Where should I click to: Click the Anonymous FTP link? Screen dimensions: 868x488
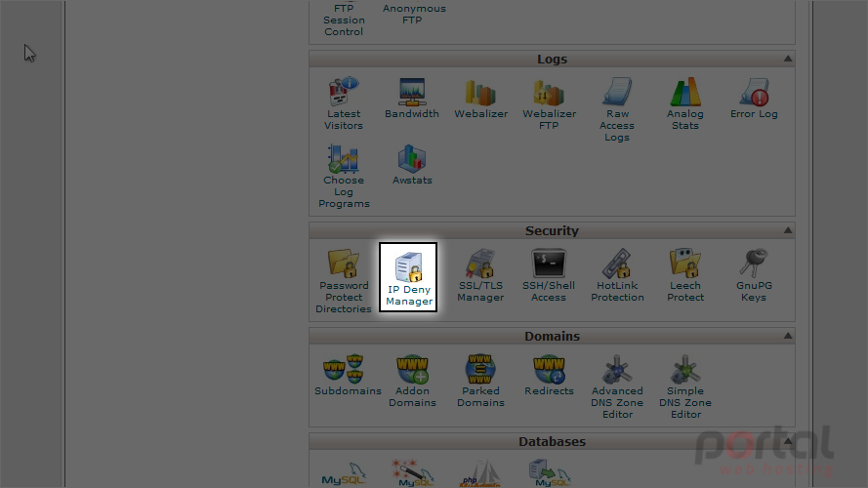pyautogui.click(x=414, y=14)
